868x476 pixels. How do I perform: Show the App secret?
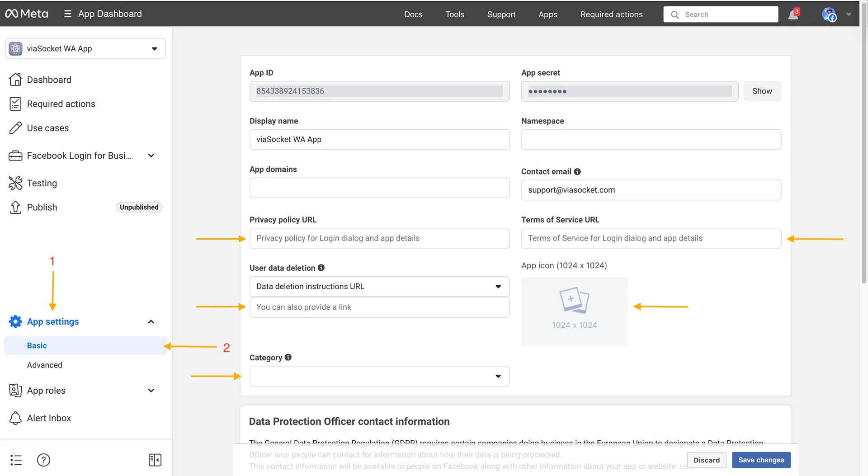[762, 91]
